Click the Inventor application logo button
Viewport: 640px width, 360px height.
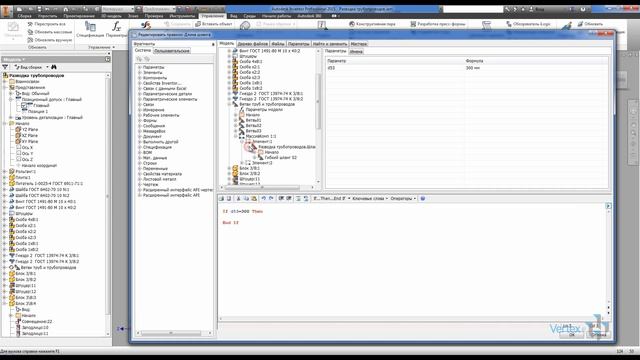pos(6,11)
